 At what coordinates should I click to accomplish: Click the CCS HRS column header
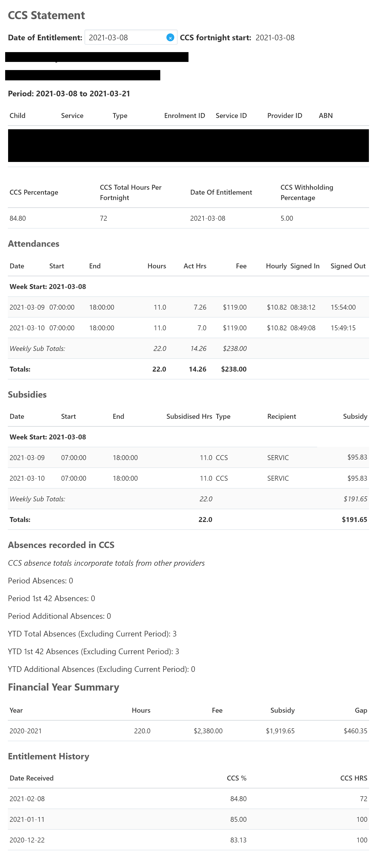354,778
